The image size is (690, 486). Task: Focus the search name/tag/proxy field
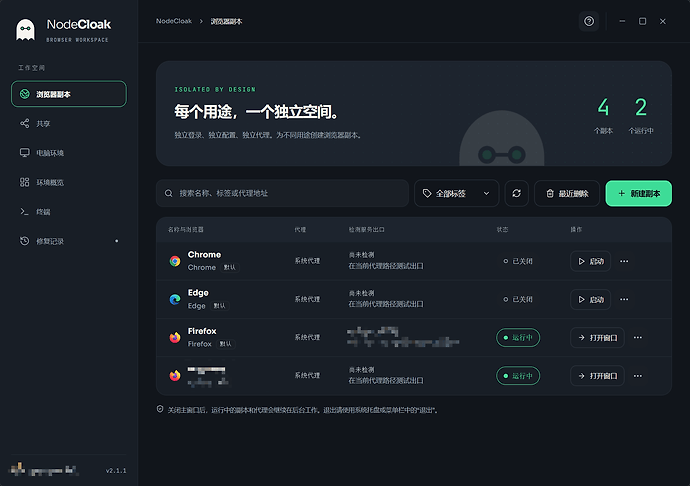pyautogui.click(x=282, y=193)
